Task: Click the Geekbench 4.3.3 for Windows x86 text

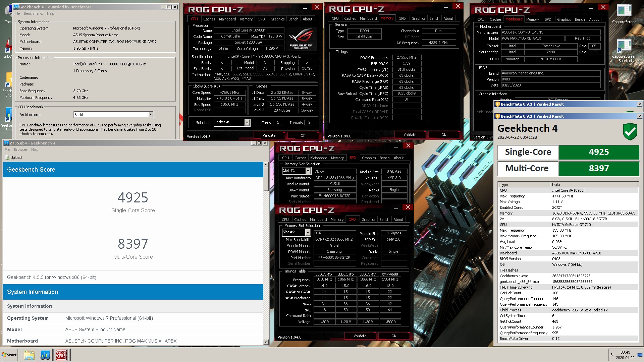Action: (52, 277)
